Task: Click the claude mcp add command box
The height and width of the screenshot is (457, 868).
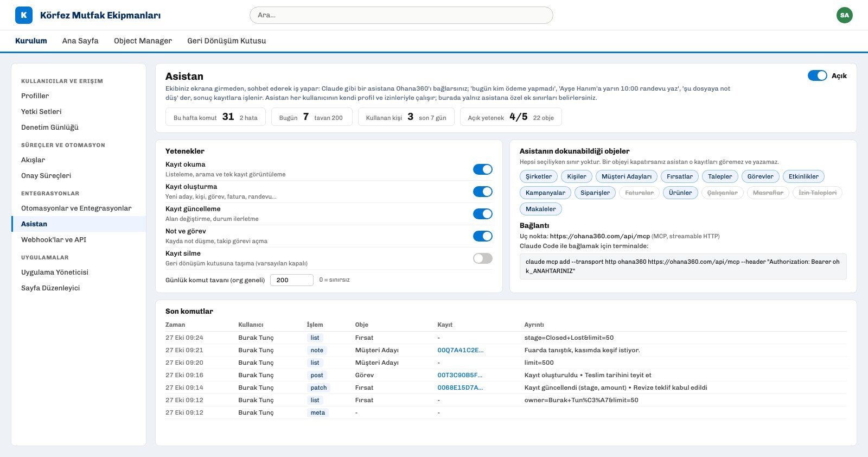Action: point(683,266)
